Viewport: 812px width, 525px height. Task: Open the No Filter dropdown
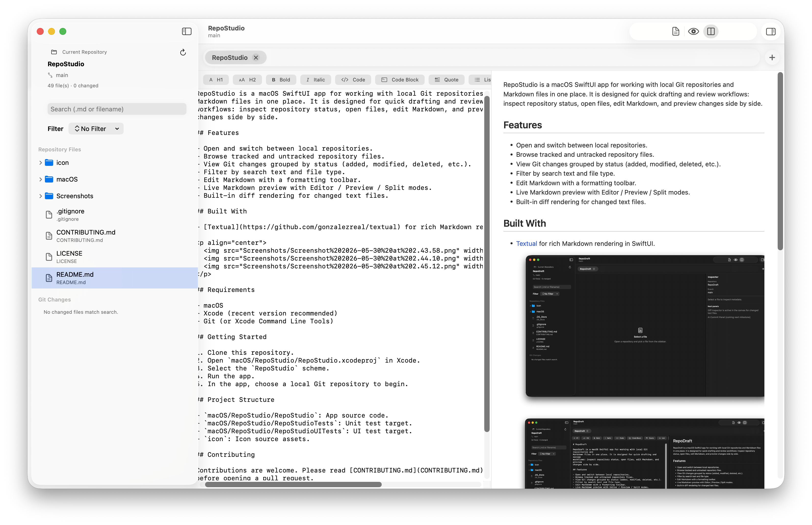[96, 129]
